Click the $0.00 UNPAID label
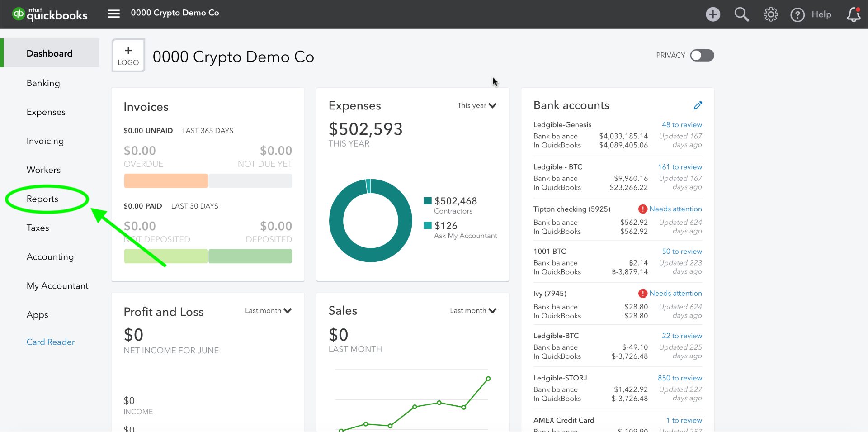868x432 pixels. [148, 131]
